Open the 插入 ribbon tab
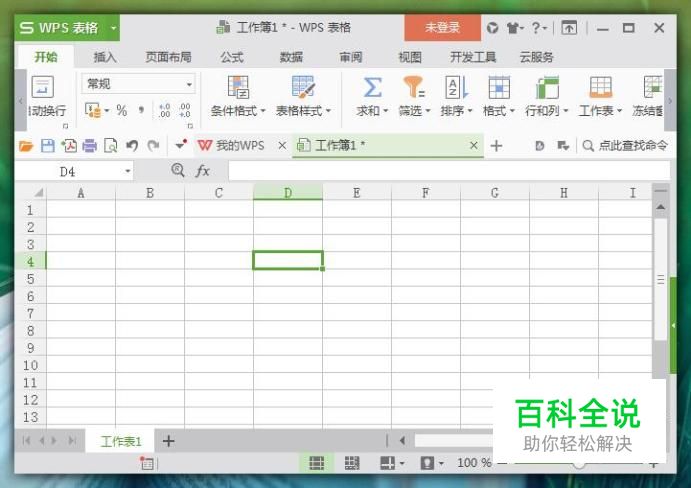The width and height of the screenshot is (691, 488). tap(105, 57)
